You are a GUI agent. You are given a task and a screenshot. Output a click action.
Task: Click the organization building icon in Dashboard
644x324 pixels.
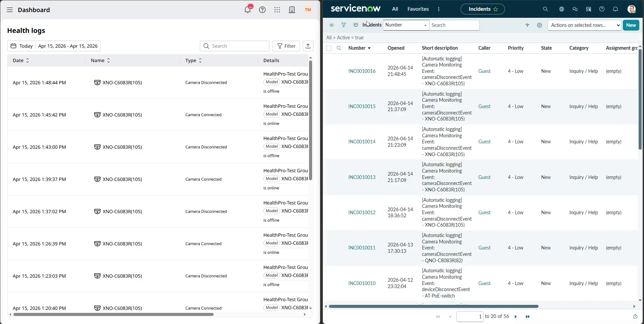(x=292, y=10)
